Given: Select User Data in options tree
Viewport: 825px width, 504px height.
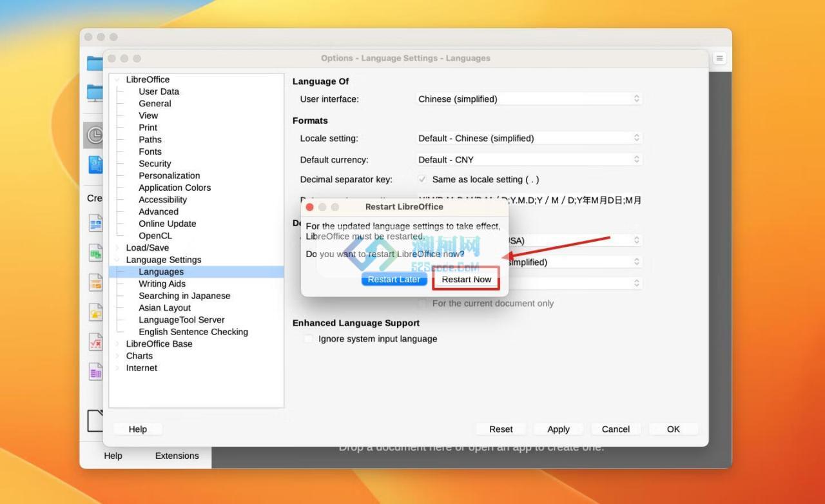Looking at the screenshot, I should (159, 92).
